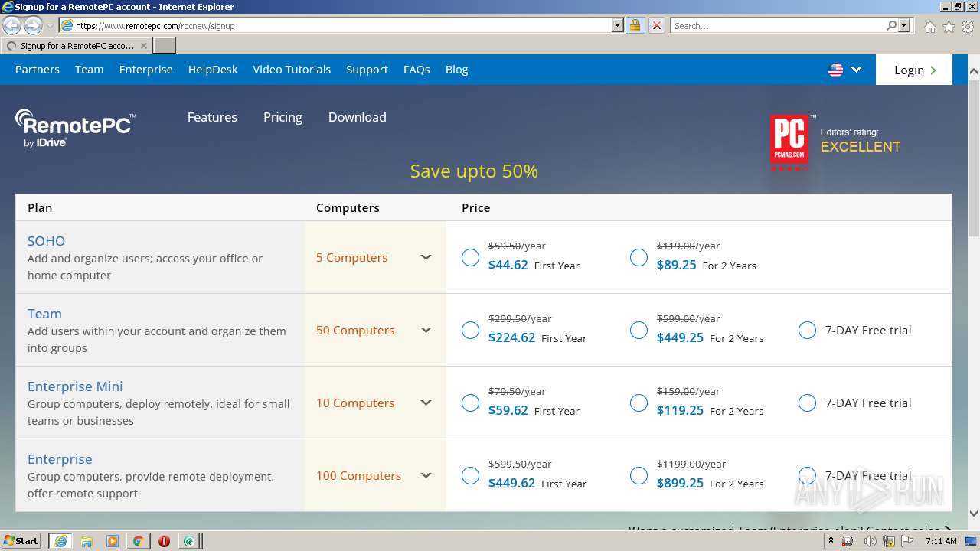Open the HelpDesk menu item
The height and width of the screenshot is (551, 980).
(x=213, y=70)
